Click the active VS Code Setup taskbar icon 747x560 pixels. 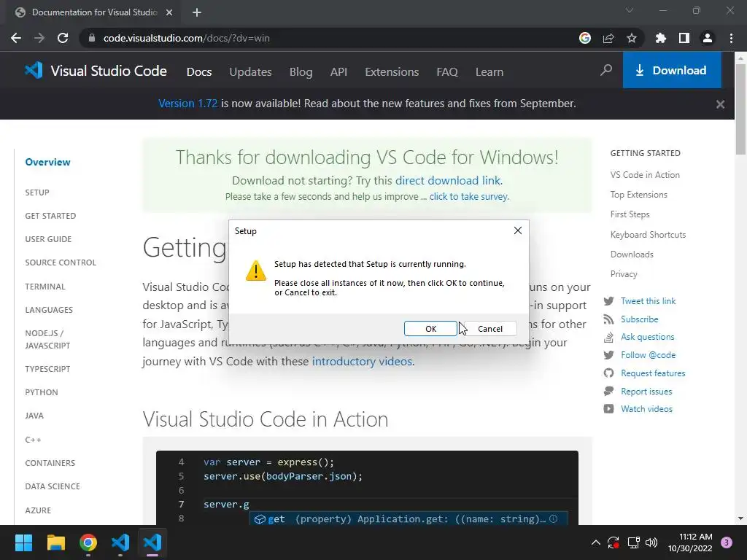152,542
